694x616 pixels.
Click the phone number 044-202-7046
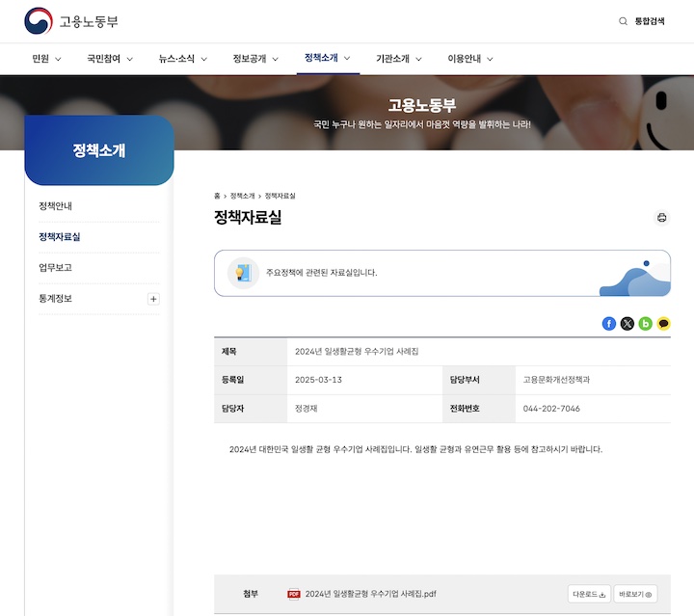551,409
